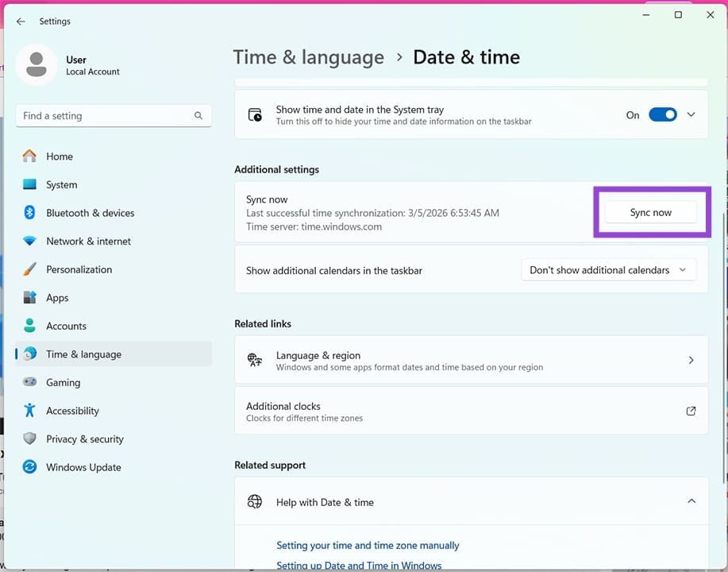Open Setting your time and time zone manually link
This screenshot has height=572, width=728.
368,546
